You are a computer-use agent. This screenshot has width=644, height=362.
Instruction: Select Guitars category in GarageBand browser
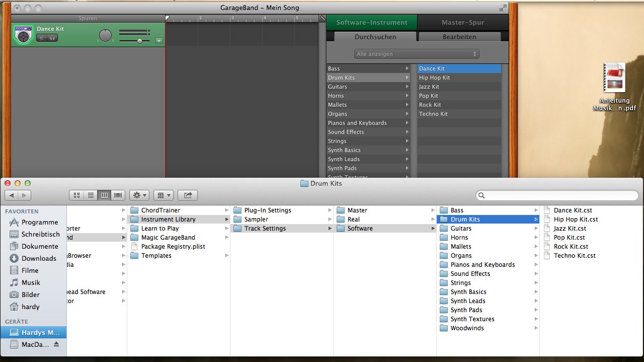(368, 87)
